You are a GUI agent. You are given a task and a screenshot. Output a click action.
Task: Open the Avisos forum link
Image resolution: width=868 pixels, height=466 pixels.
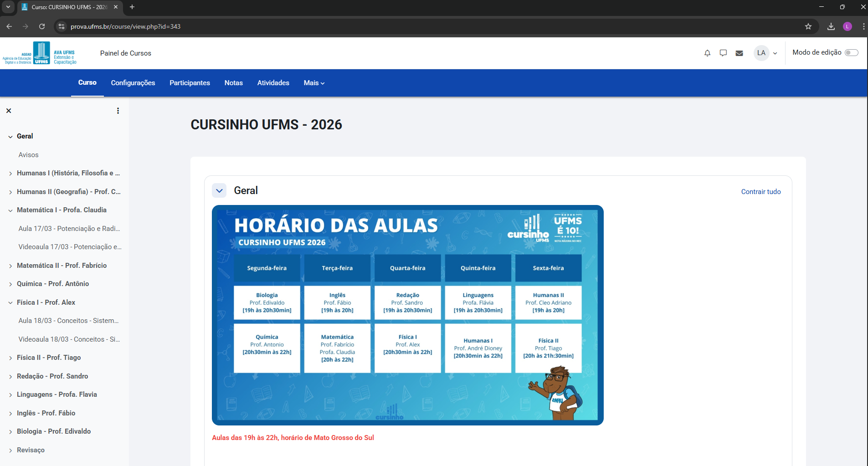(28, 154)
